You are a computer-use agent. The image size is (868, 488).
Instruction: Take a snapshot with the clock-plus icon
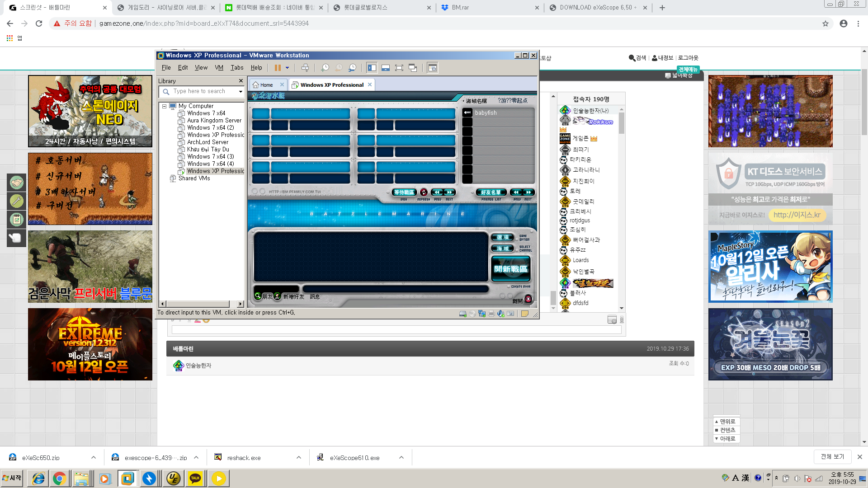[x=325, y=68]
